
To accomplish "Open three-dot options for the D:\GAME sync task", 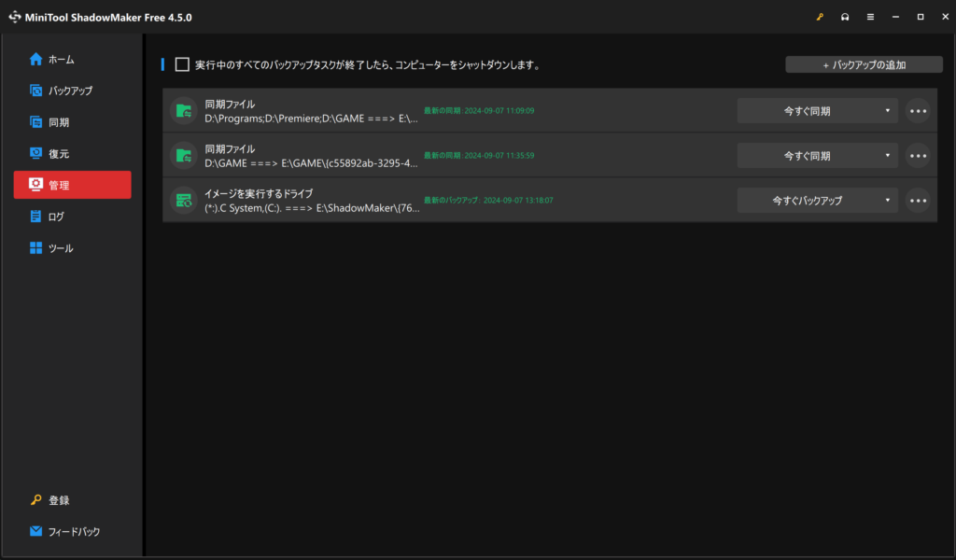I will coord(918,156).
